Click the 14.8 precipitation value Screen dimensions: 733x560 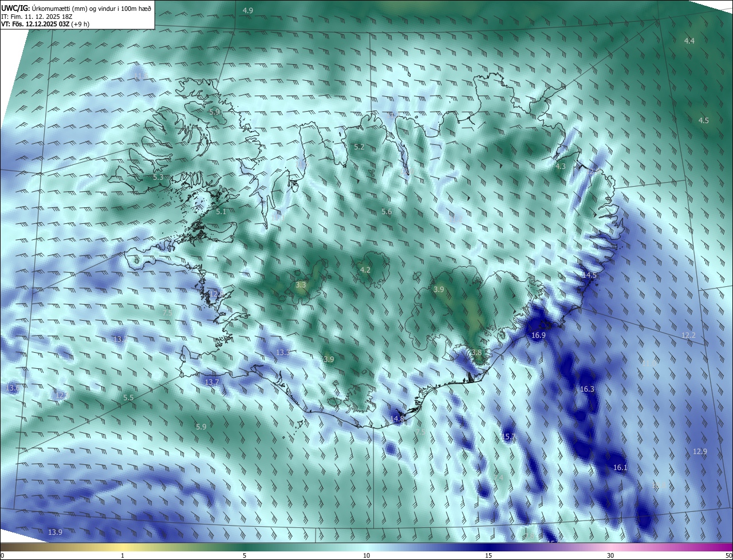pos(397,419)
